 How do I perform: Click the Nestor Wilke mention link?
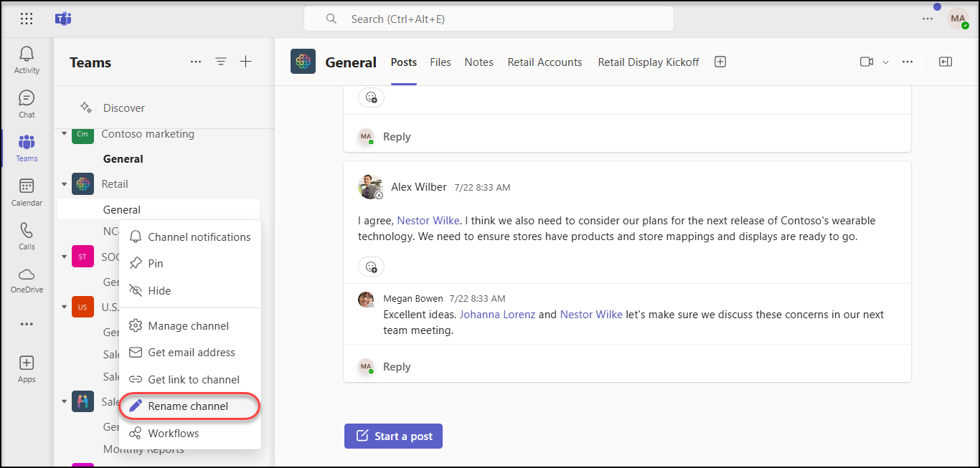tap(428, 221)
